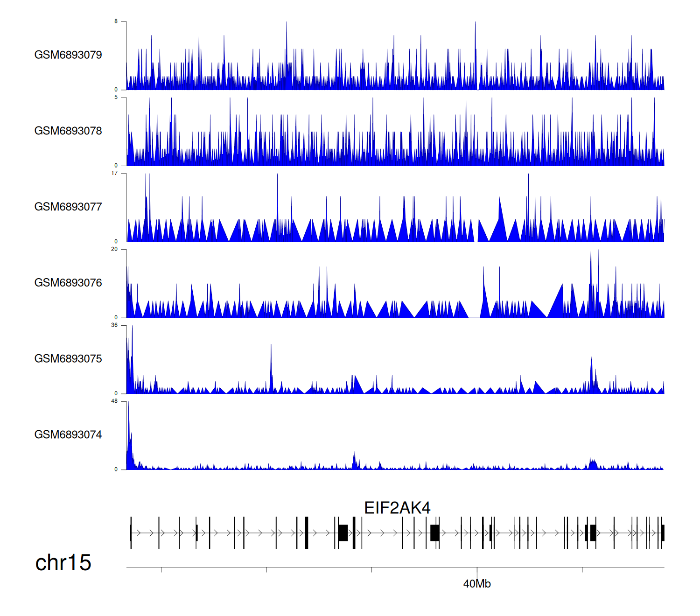
Task: Click the first tick mark on chromosome axis
Action: tap(161, 570)
